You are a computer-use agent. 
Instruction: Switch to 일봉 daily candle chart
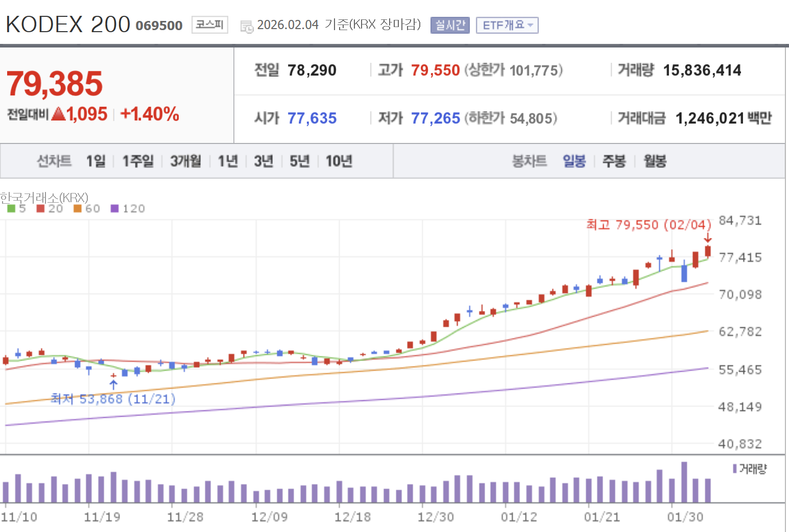coord(574,161)
